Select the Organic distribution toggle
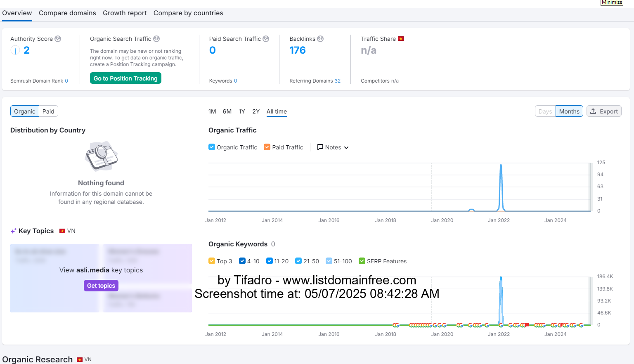Viewport: 634px width, 364px height. tap(25, 111)
